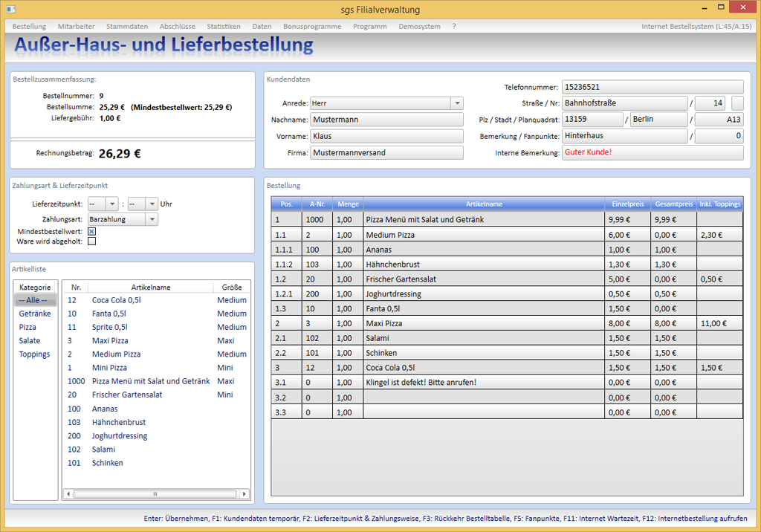Click the Fanpunkte field showing 0
The width and height of the screenshot is (761, 532).
pyautogui.click(x=719, y=135)
